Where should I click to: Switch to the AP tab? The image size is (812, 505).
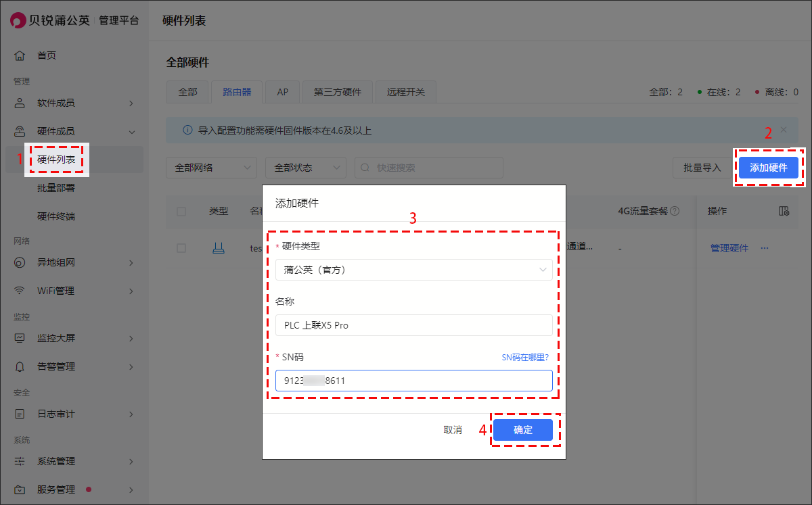pyautogui.click(x=283, y=92)
